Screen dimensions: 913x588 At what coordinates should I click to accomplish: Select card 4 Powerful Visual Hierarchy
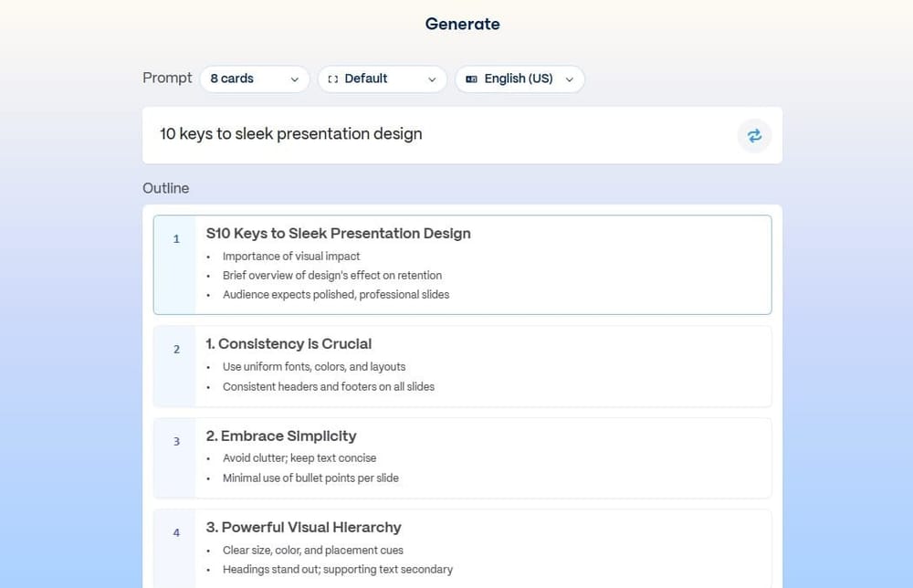pyautogui.click(x=303, y=527)
